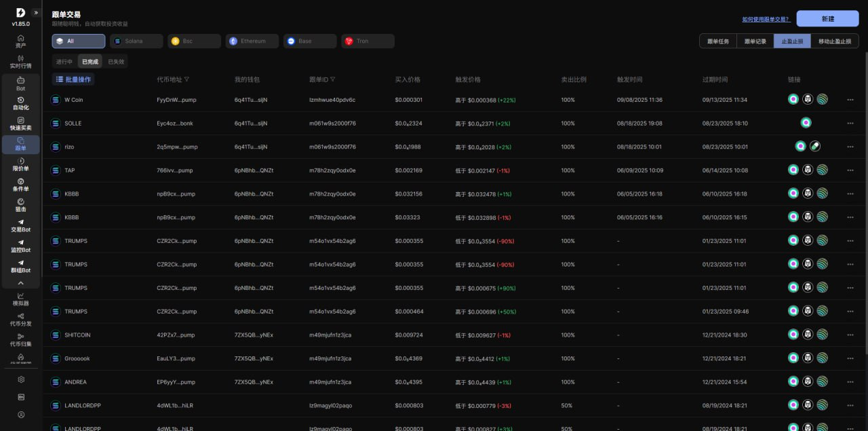Viewport: 868px width, 431px height.
Task: Go to 自动化 in the sidebar
Action: (20, 103)
